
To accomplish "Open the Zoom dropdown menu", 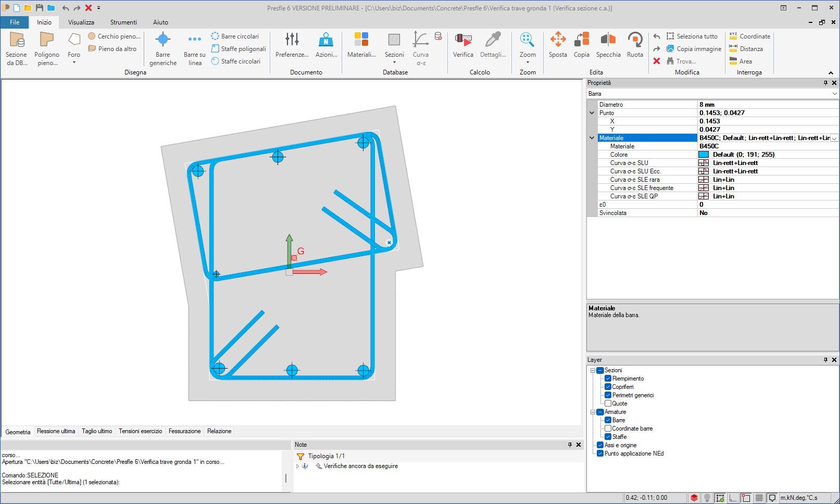I will click(528, 62).
